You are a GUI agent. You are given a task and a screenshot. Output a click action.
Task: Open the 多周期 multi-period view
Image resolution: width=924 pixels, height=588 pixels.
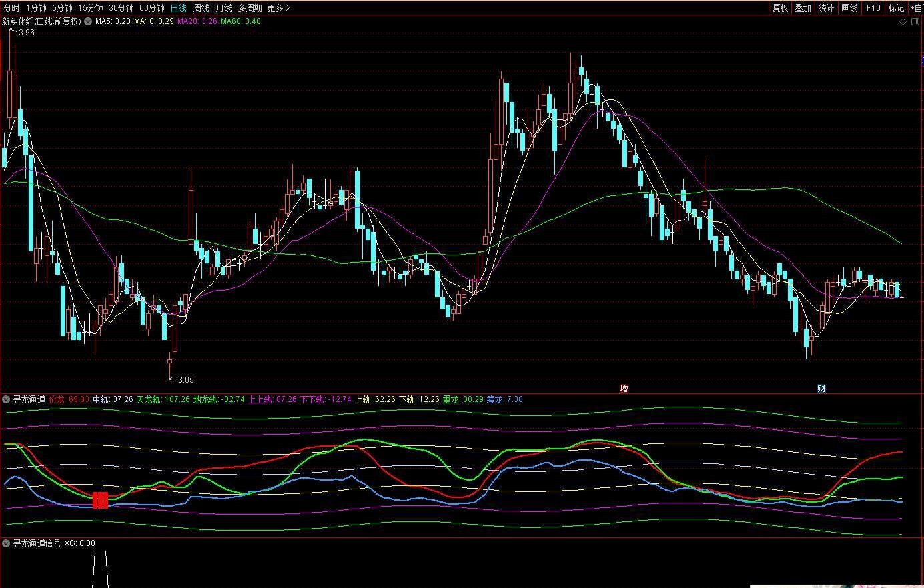(x=250, y=8)
